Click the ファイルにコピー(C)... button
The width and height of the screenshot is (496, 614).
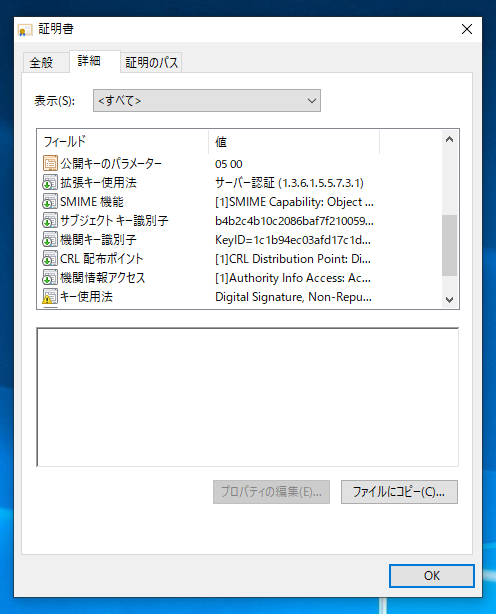(x=399, y=492)
